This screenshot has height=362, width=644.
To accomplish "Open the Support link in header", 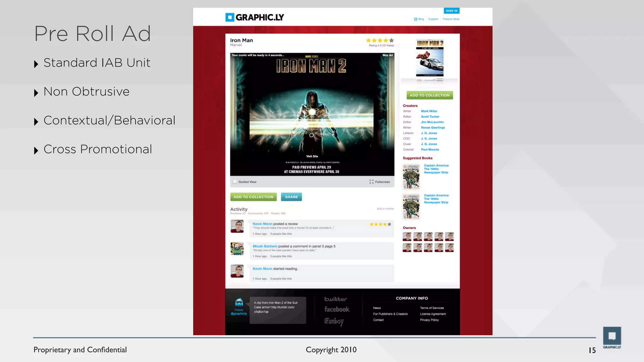I will pyautogui.click(x=433, y=19).
